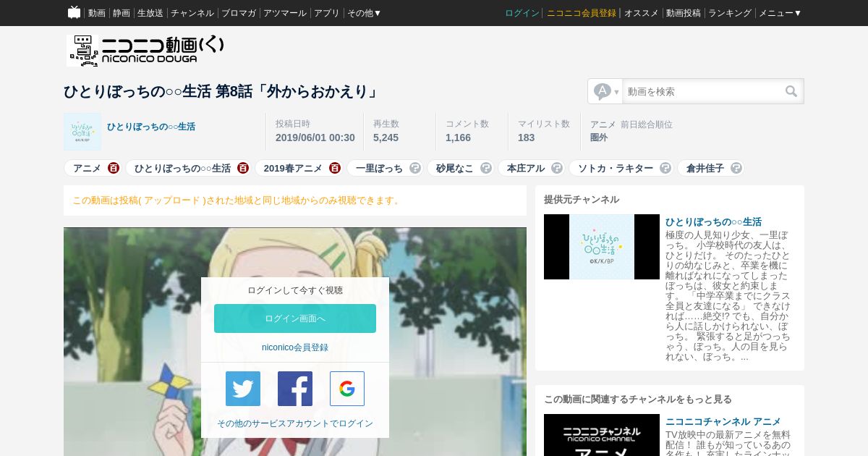Click the niconico会員登録 link in login box

(295, 347)
